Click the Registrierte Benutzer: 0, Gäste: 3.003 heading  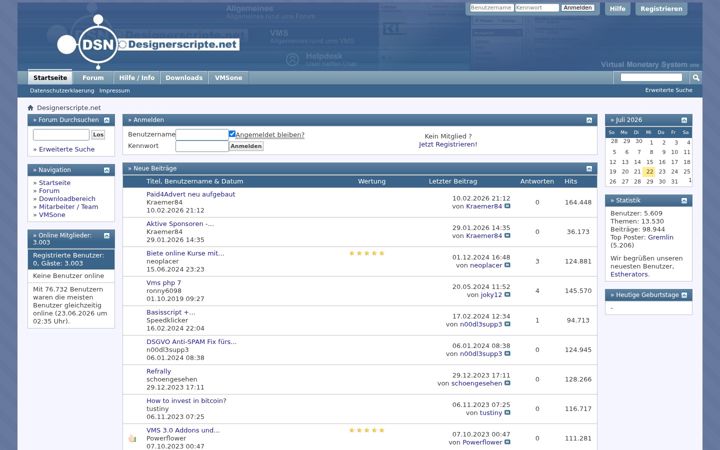tap(71, 259)
